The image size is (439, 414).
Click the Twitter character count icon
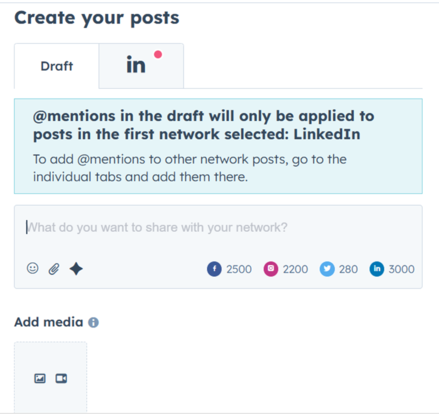327,269
